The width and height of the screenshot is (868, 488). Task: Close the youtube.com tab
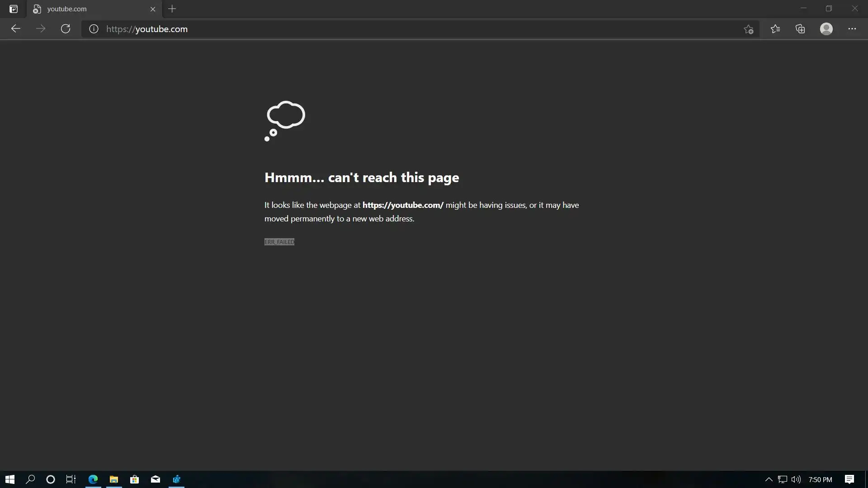pyautogui.click(x=153, y=9)
